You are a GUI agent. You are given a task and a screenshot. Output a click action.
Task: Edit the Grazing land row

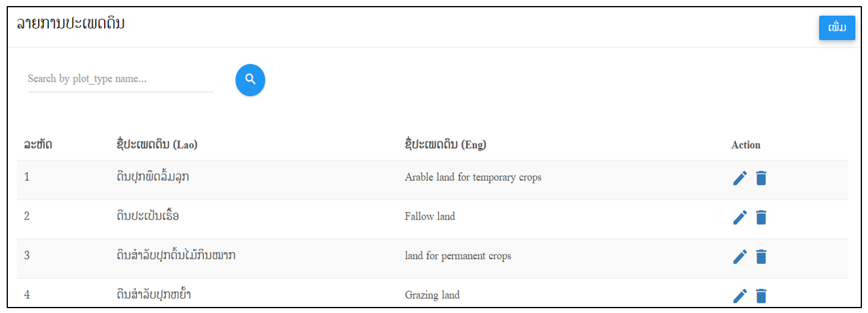pos(740,296)
